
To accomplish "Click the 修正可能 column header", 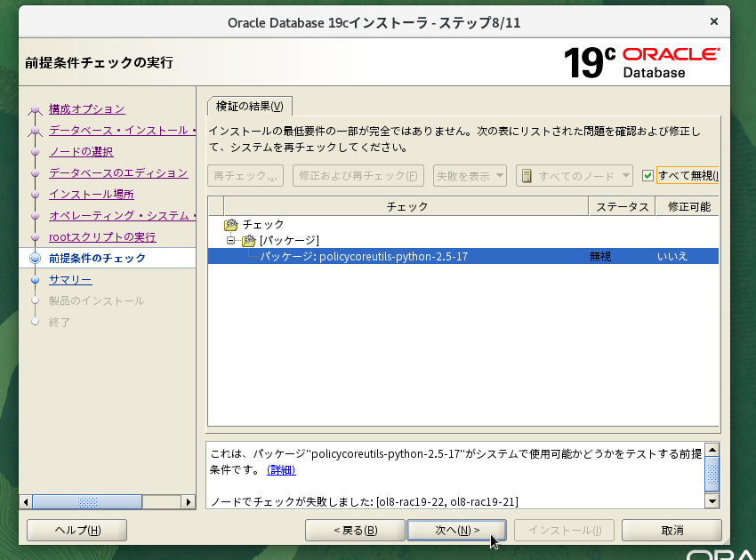I will point(688,207).
